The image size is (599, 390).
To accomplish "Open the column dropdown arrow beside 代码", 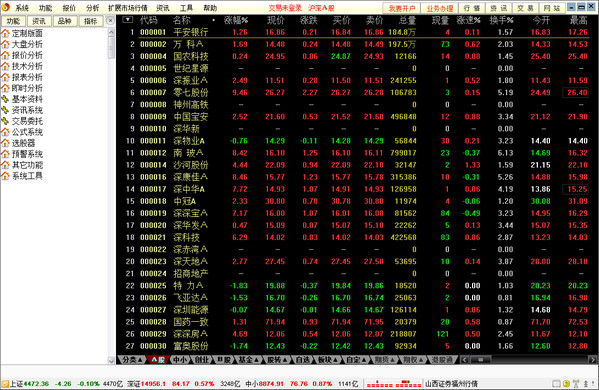I will [x=128, y=20].
